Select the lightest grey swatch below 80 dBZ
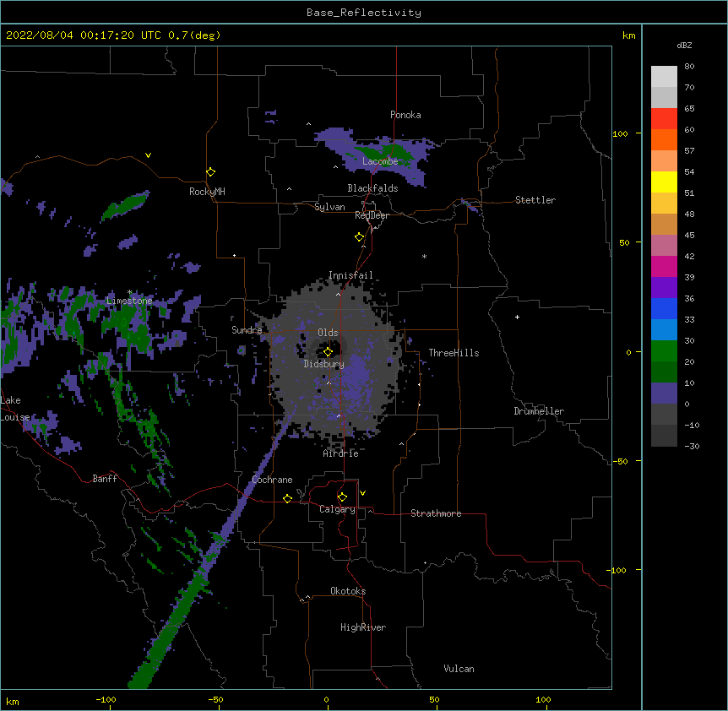728x711 pixels. (664, 77)
